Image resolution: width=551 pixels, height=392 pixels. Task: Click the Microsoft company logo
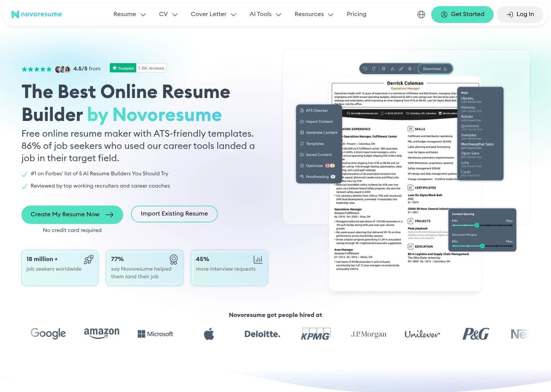pyautogui.click(x=155, y=334)
